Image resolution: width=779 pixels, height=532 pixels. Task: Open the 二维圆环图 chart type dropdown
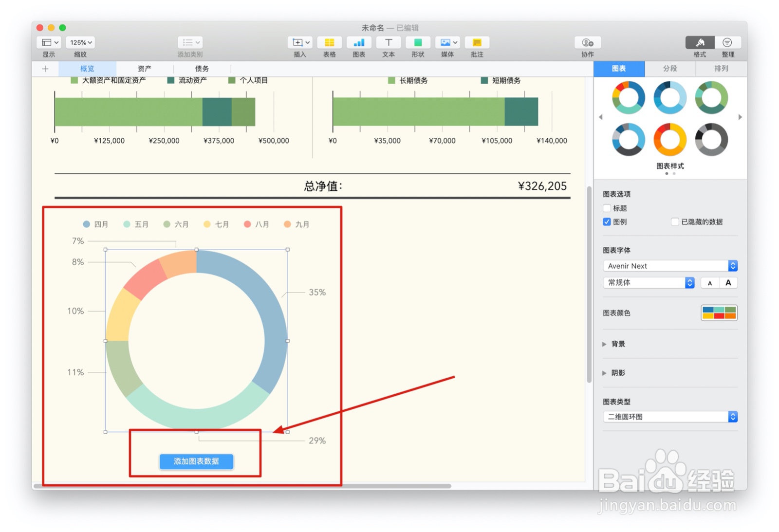[x=669, y=417]
